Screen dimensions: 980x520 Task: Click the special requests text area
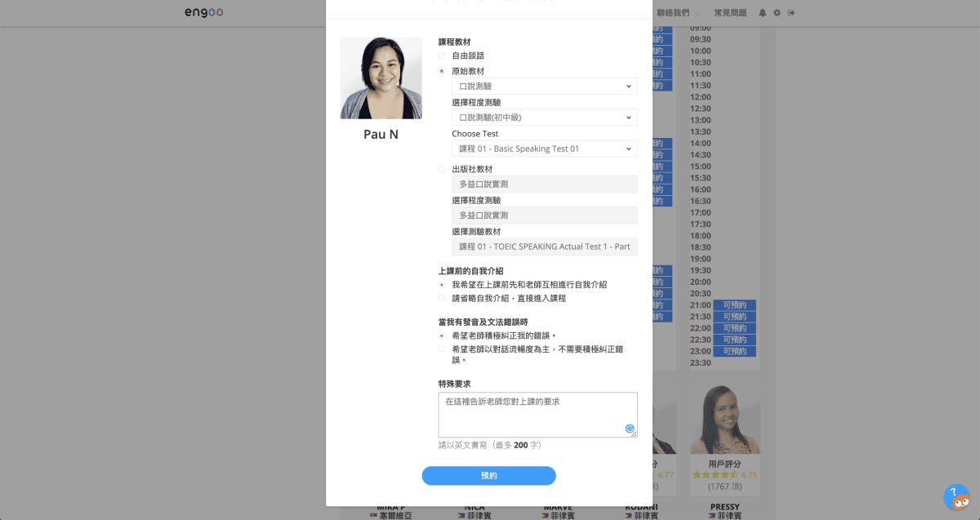click(538, 415)
